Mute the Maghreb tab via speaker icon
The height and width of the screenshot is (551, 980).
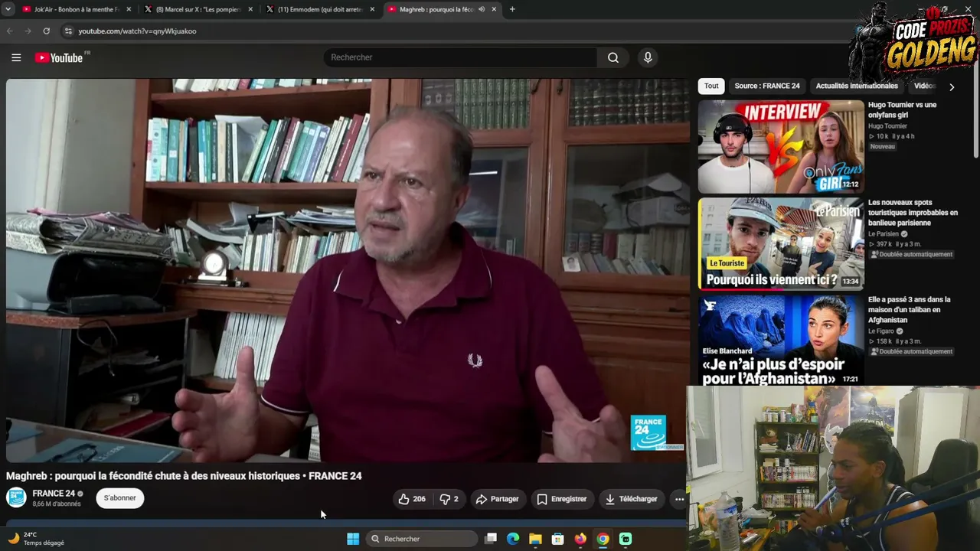point(482,9)
